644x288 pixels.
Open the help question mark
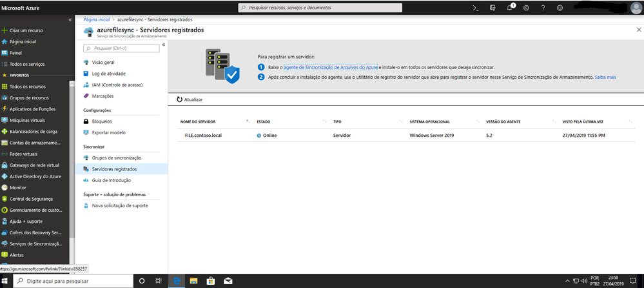click(543, 8)
